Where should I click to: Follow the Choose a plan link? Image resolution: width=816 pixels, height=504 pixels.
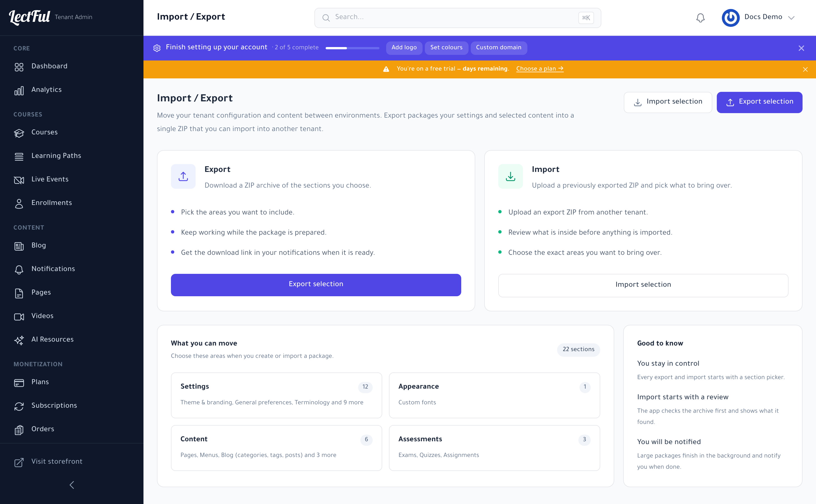(x=539, y=69)
